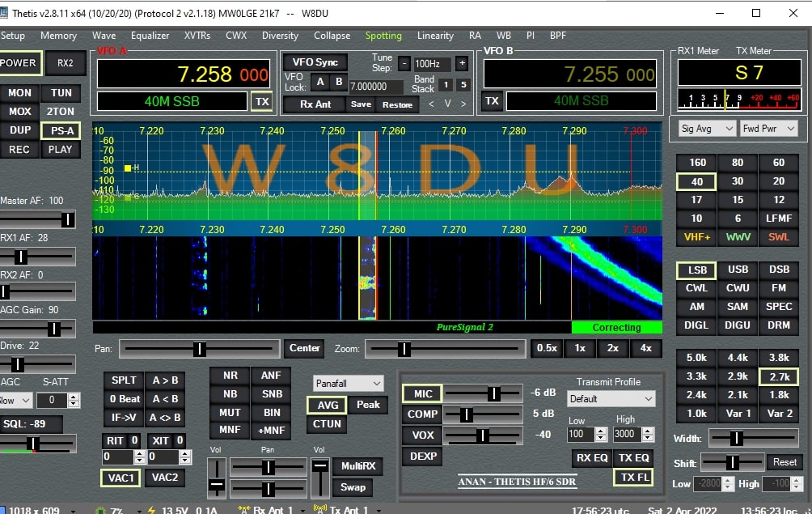Viewport: 812px width, 514px height.
Task: Toggle the MON monitor button
Action: click(19, 93)
